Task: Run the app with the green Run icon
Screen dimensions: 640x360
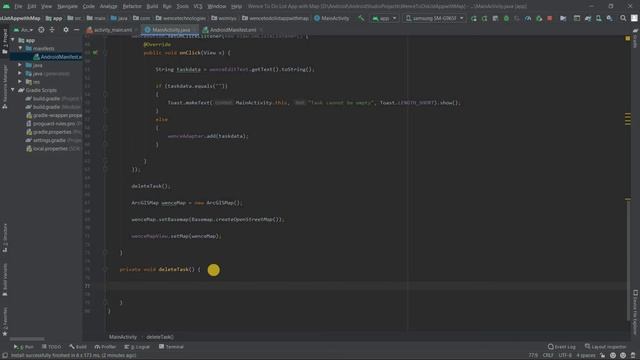Action: pyautogui.click(x=473, y=18)
